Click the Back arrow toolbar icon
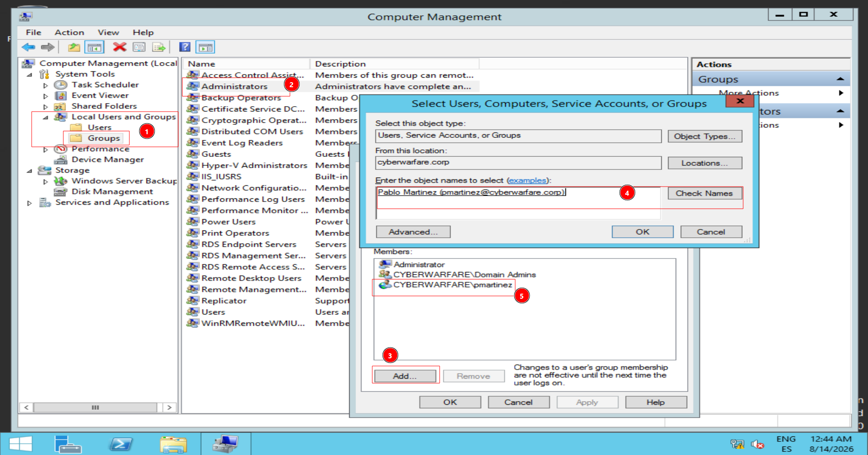 click(28, 47)
